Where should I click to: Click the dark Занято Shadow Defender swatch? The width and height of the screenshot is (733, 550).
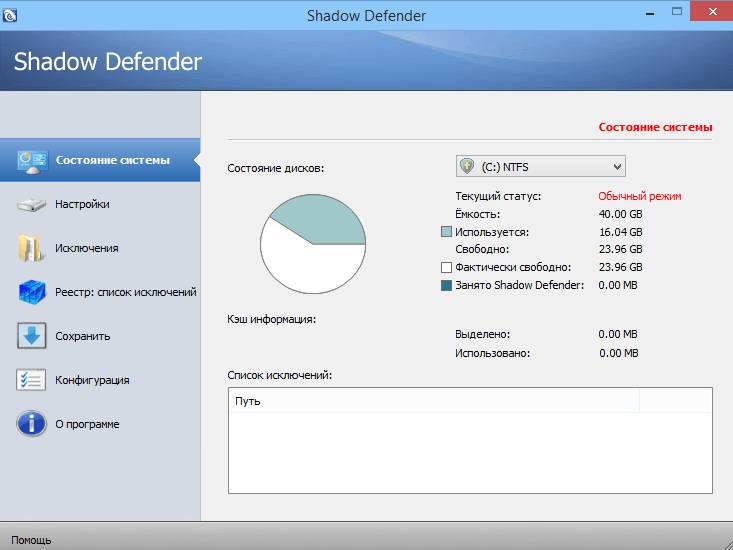[x=447, y=285]
